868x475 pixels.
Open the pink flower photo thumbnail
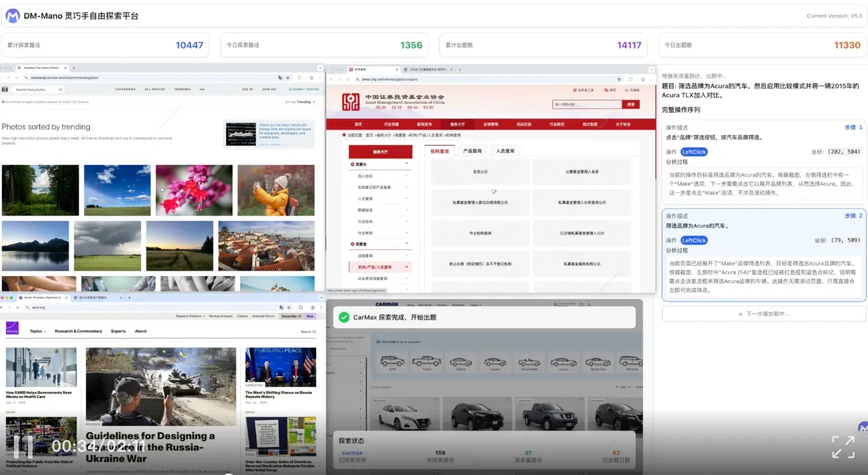[x=194, y=190]
